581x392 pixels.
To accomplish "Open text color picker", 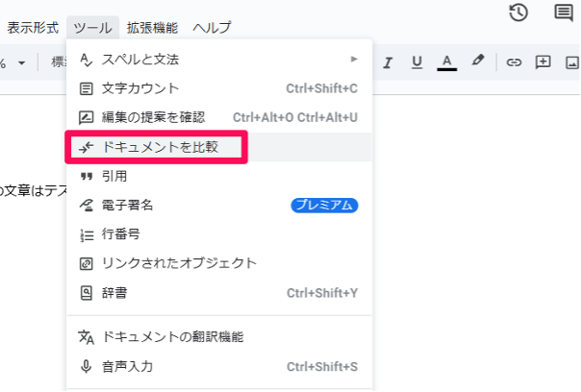I will [x=447, y=62].
